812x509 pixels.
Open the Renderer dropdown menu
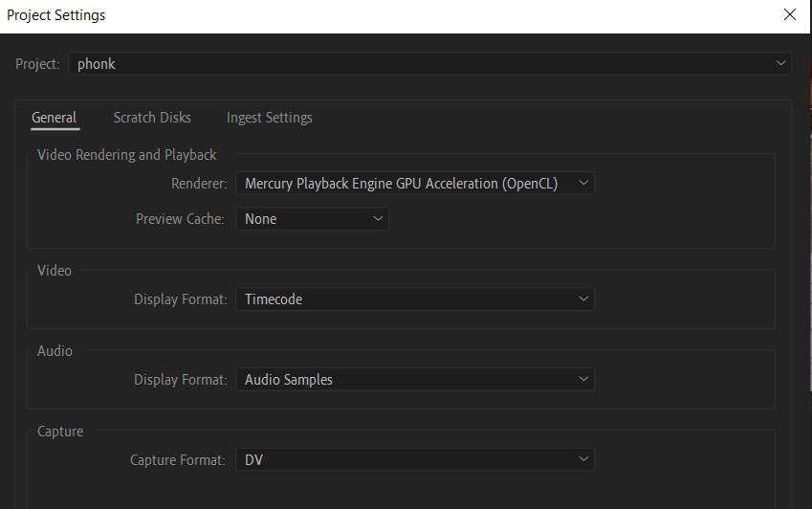pyautogui.click(x=402, y=183)
